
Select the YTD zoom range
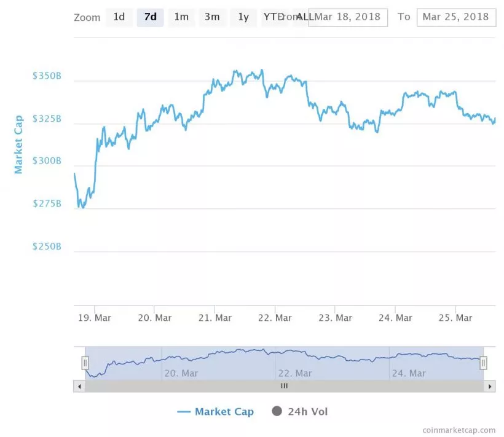[272, 17]
